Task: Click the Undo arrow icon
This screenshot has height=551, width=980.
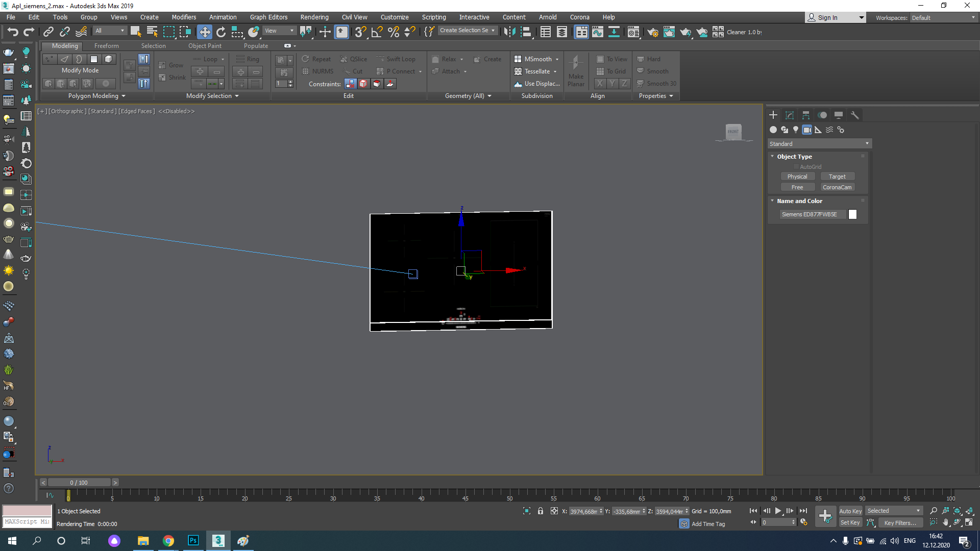Action: pyautogui.click(x=13, y=32)
